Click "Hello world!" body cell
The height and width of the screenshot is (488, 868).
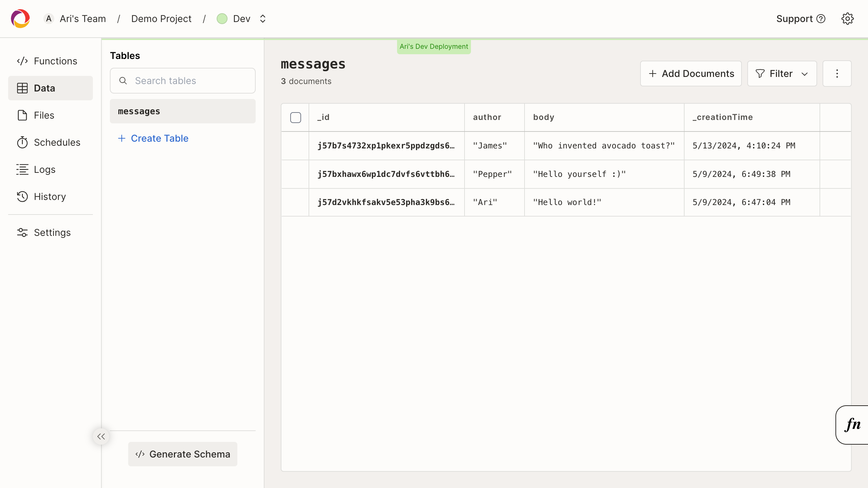pos(604,202)
